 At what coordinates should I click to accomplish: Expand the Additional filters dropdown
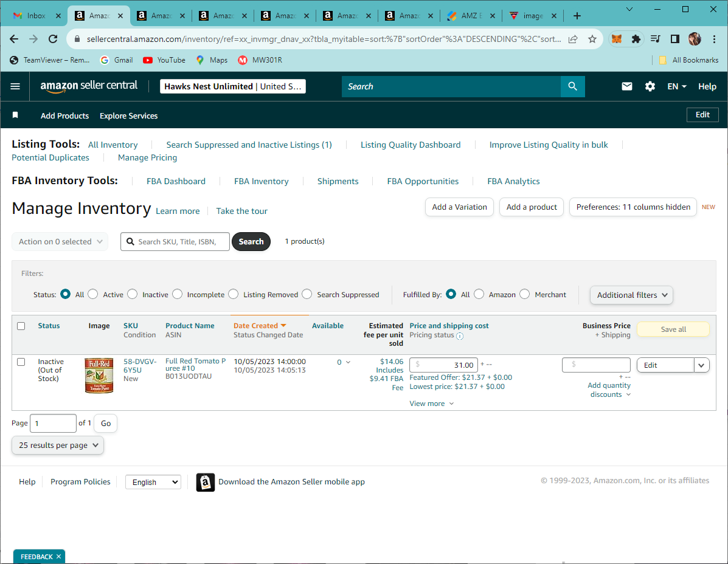point(631,295)
